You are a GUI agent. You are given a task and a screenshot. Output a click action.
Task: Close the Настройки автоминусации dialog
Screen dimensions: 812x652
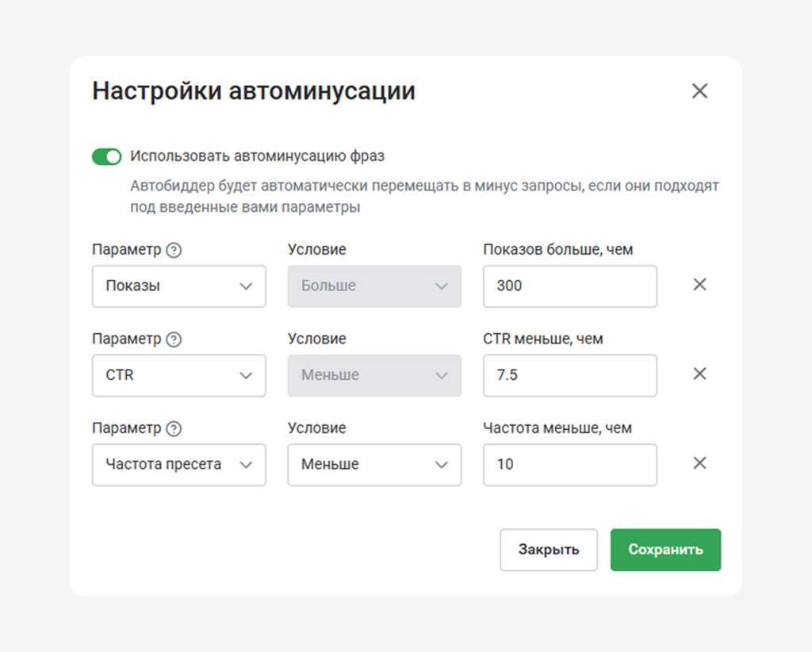699,90
